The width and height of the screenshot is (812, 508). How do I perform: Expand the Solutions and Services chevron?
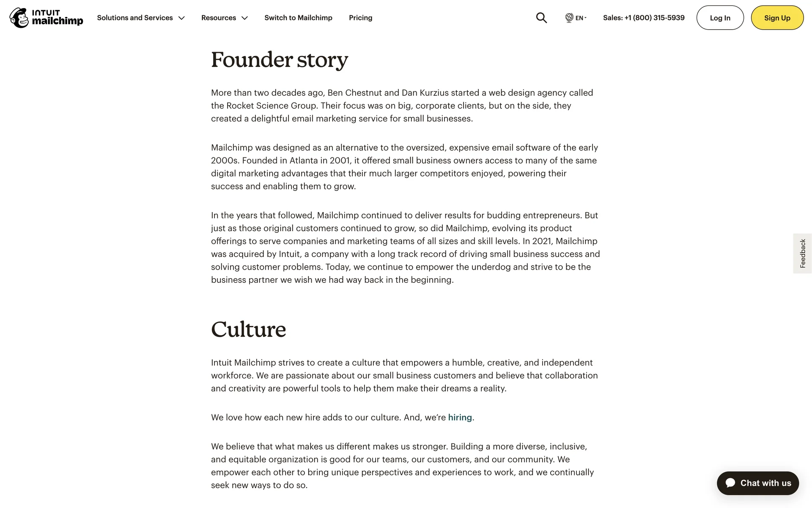point(182,18)
